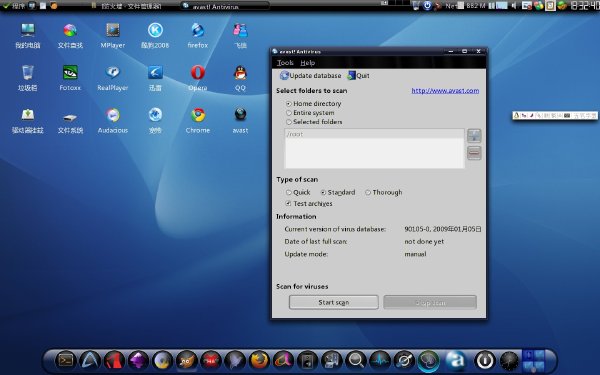Click the input method floating toolbar
600x375 pixels.
[x=555, y=115]
